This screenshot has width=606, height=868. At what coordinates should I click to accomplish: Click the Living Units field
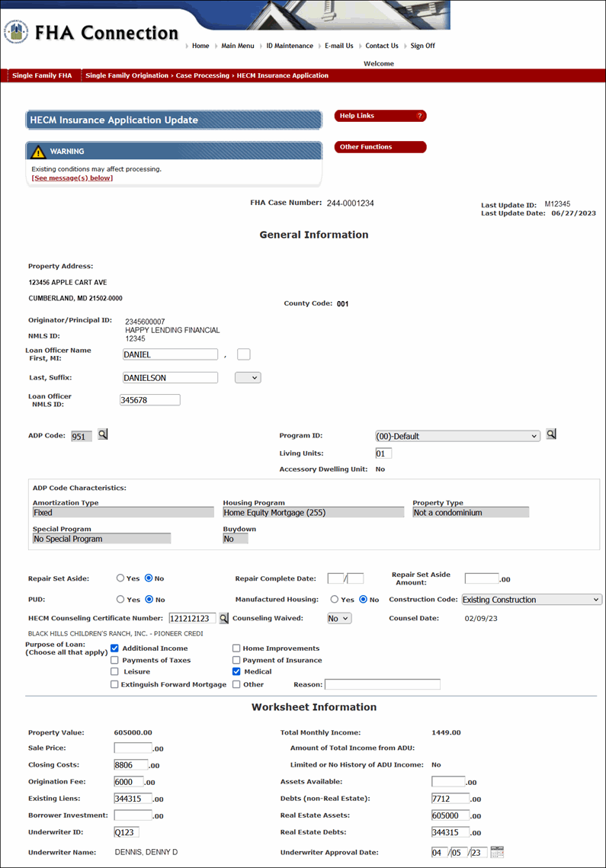(383, 453)
